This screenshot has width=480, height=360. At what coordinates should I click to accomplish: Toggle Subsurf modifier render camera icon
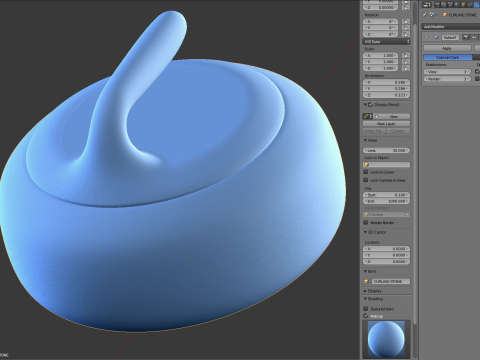pos(466,37)
